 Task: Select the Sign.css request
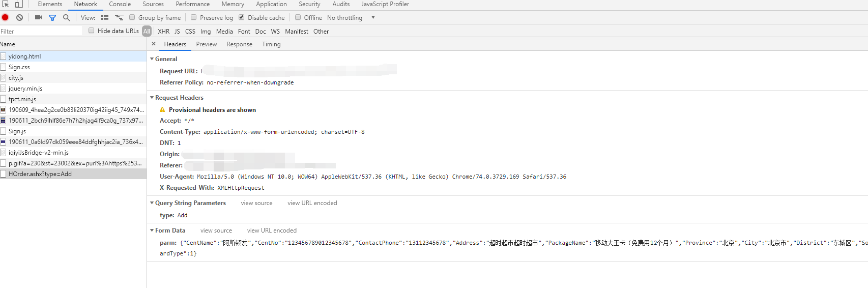(x=73, y=67)
